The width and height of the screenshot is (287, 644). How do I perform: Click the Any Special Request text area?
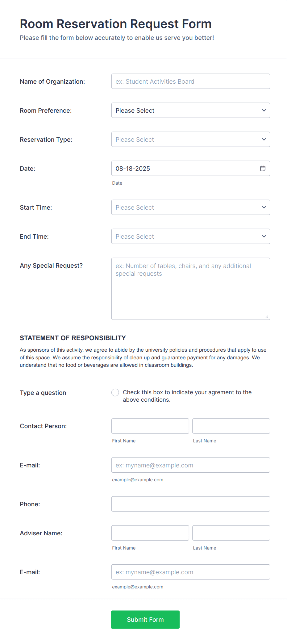pos(190,287)
